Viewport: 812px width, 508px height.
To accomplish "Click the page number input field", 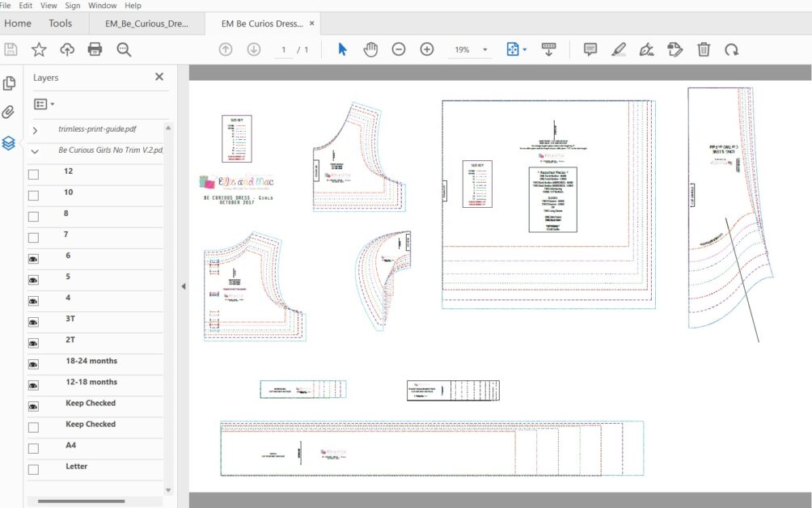I will (283, 49).
